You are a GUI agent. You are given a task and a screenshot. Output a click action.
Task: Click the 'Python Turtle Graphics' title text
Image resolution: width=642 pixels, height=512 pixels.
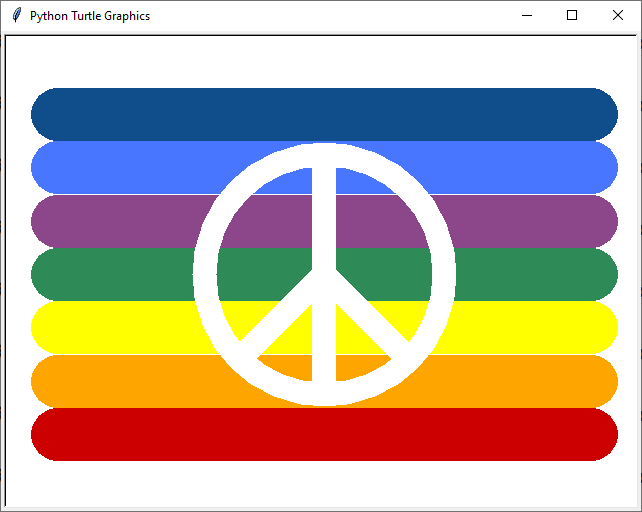[90, 16]
